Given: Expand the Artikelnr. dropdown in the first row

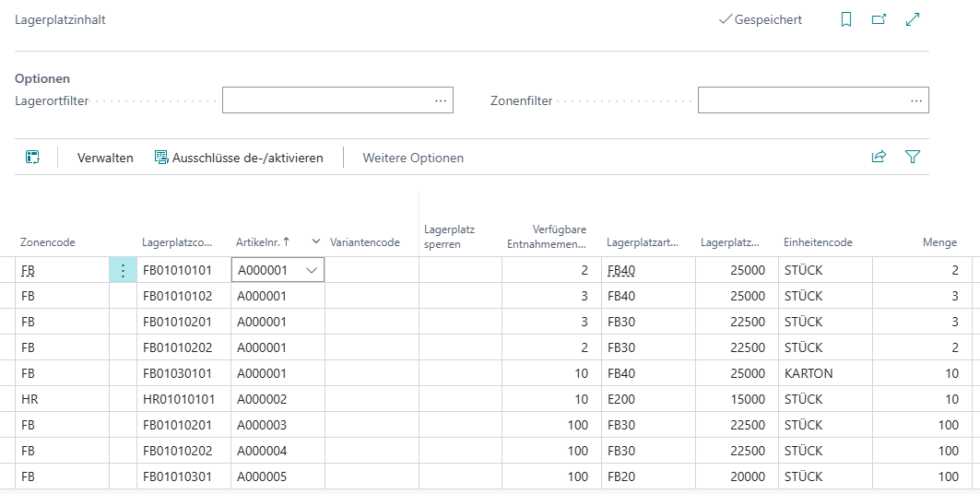Looking at the screenshot, I should click(x=312, y=270).
